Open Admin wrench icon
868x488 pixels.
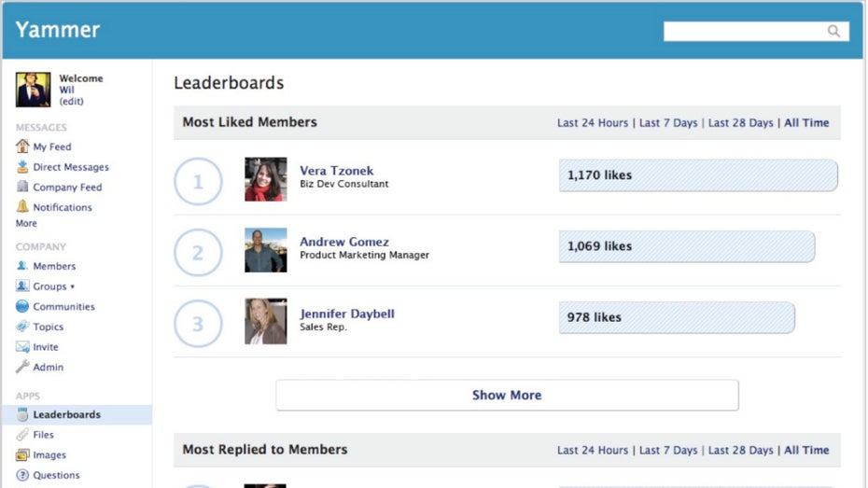coord(22,367)
